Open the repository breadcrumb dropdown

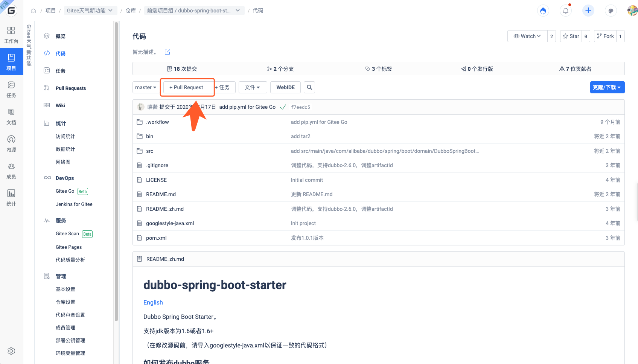pos(194,11)
